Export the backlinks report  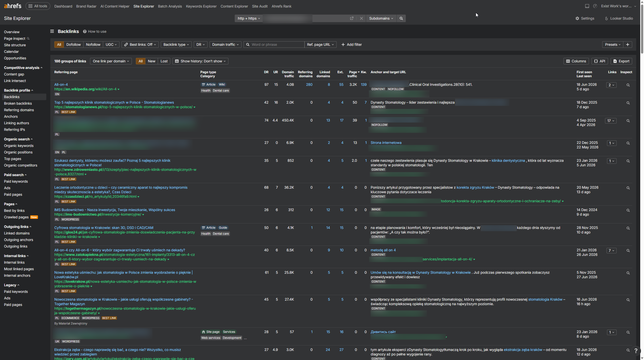621,61
